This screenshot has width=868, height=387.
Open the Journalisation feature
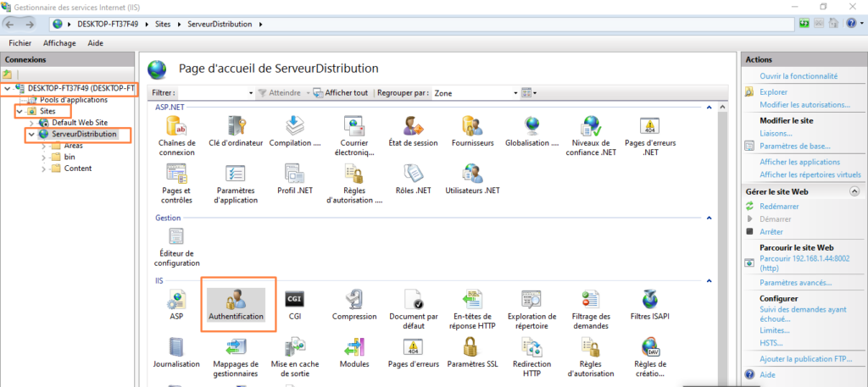pos(176,353)
